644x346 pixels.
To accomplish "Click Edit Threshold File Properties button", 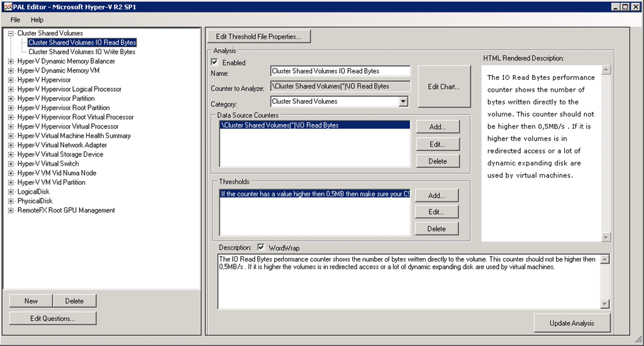I will coord(258,36).
